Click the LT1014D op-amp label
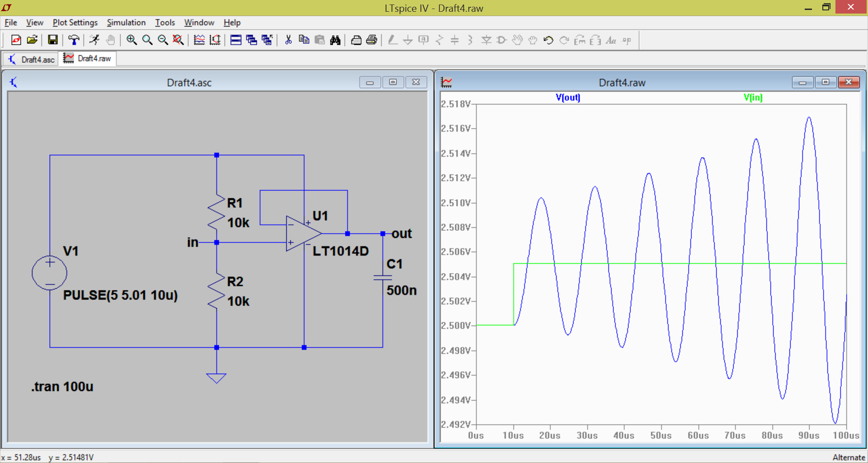 pos(340,251)
